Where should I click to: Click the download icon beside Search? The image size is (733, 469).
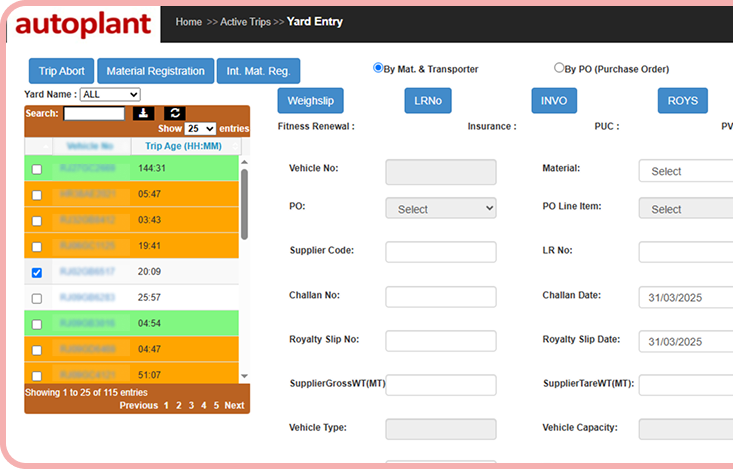(x=143, y=113)
